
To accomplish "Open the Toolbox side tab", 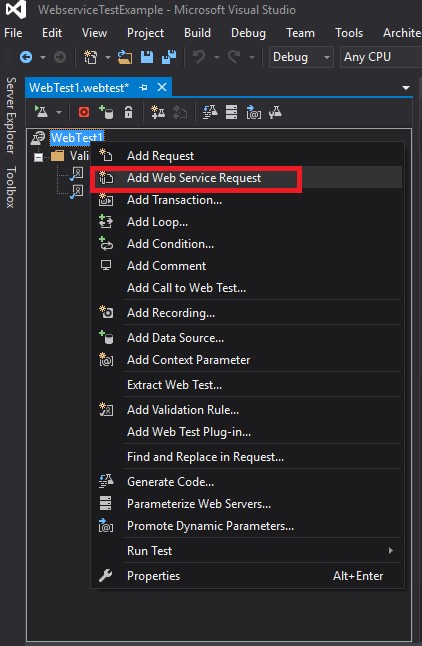I will 10,187.
